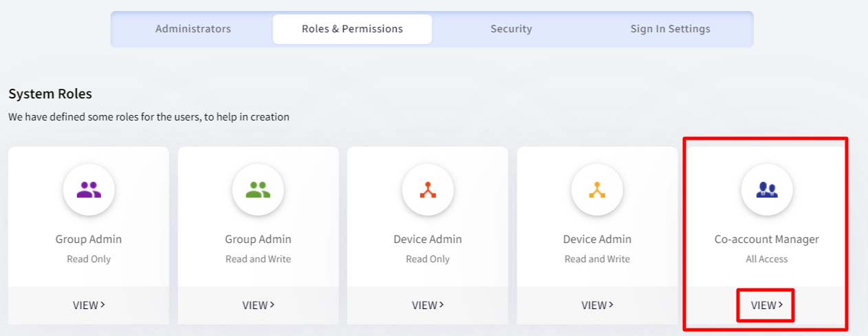View the Device Admin Read Only role
868x336 pixels.
[428, 305]
